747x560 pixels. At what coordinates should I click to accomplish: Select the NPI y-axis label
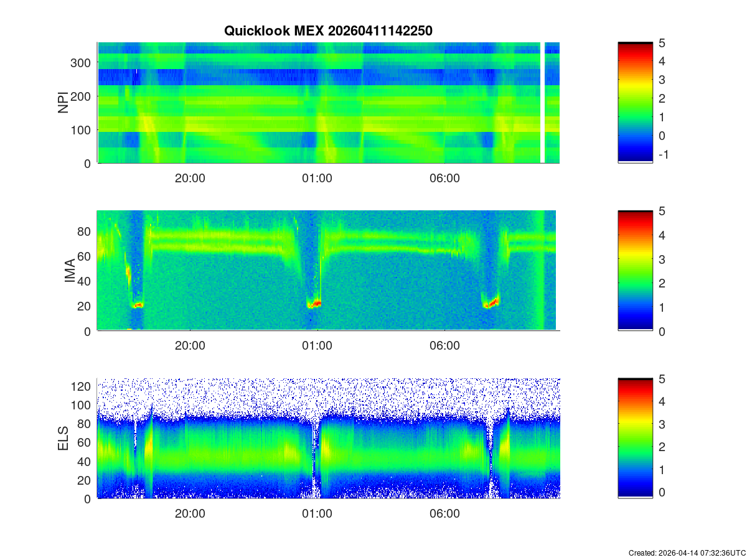click(x=63, y=103)
